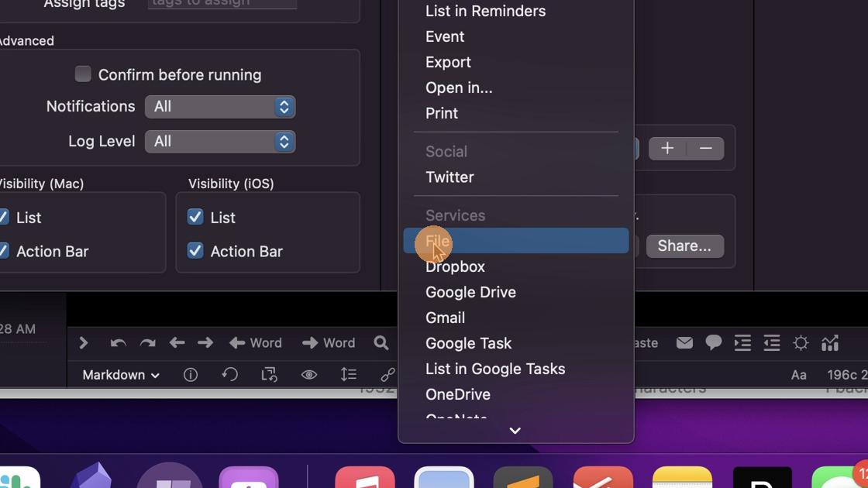Click the circular arrow icon beside the info icon
This screenshot has width=868, height=488.
click(x=229, y=375)
